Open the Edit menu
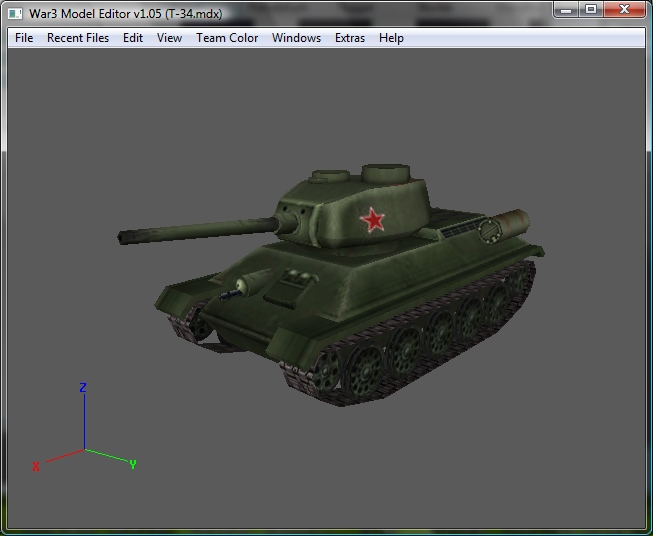The width and height of the screenshot is (653, 536). 133,38
